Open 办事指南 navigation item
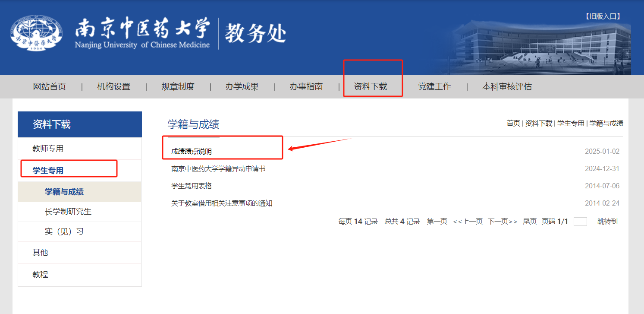The height and width of the screenshot is (314, 644). click(x=306, y=86)
